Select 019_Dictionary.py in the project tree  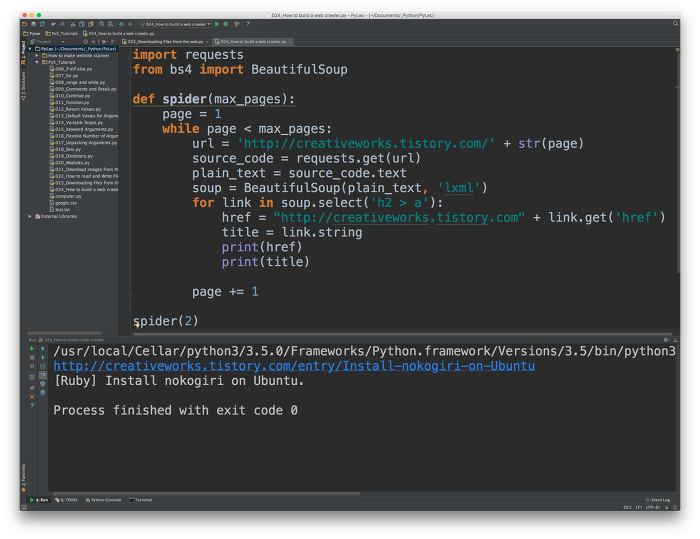coord(71,156)
